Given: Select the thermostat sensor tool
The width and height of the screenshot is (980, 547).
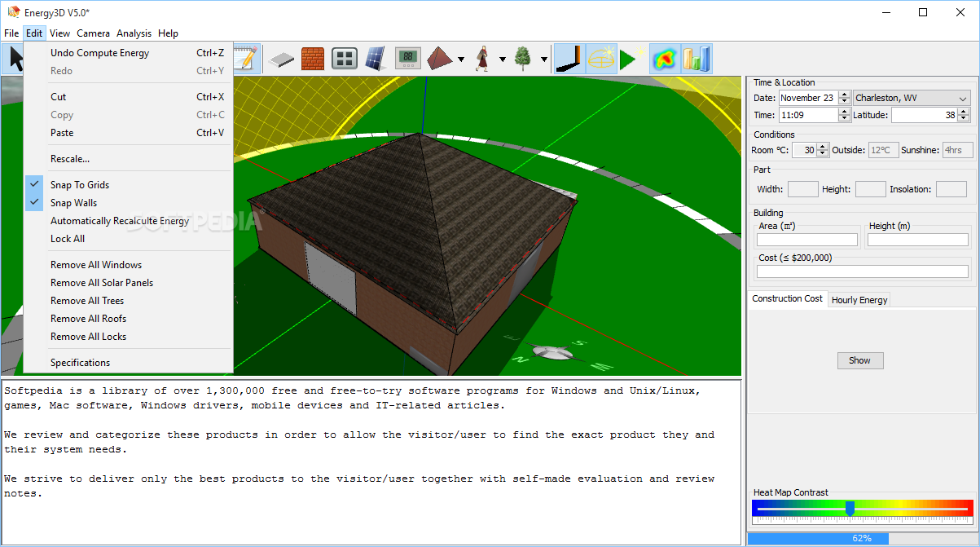Looking at the screenshot, I should point(407,59).
